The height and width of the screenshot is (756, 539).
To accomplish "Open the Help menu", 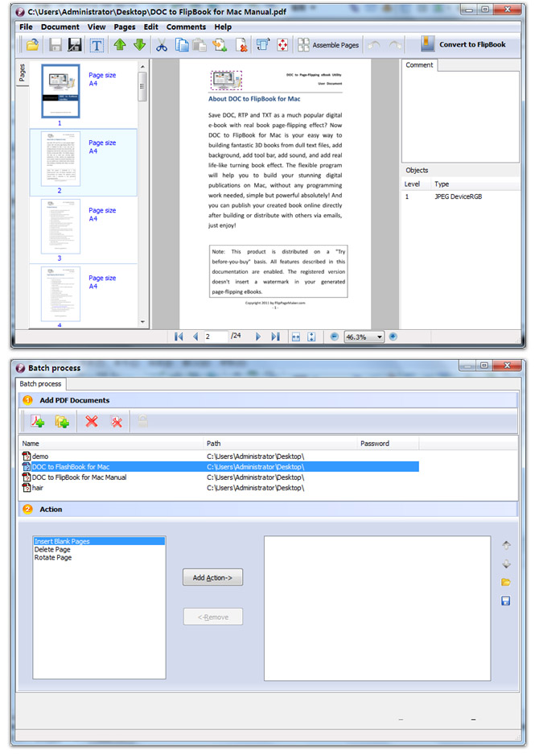I will click(x=223, y=27).
